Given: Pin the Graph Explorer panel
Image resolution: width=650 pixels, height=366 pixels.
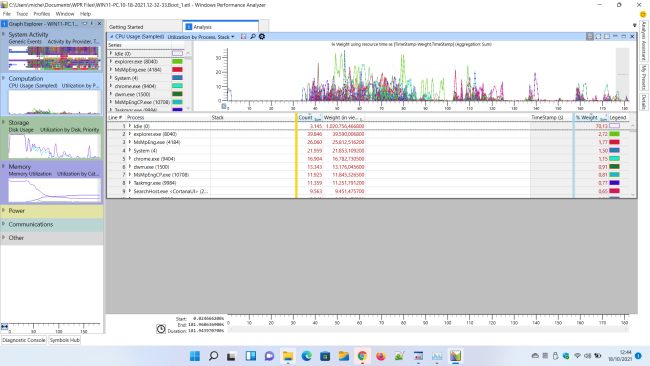Looking at the screenshot, I should pos(92,24).
